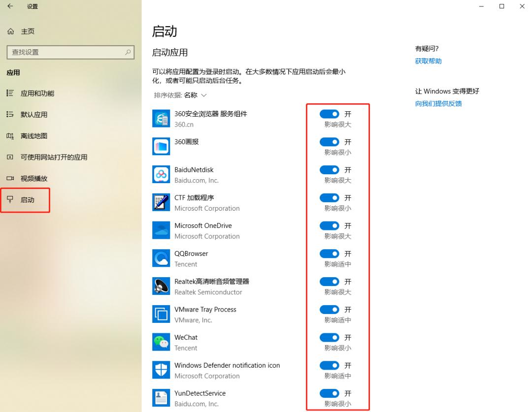The height and width of the screenshot is (412, 532).
Task: Go to 离线地图 settings page
Action: 70,136
